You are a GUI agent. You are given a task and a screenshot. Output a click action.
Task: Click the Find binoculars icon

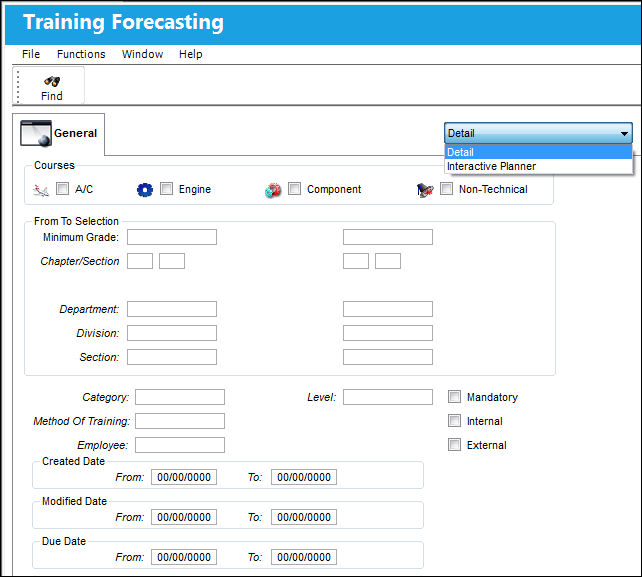(52, 81)
